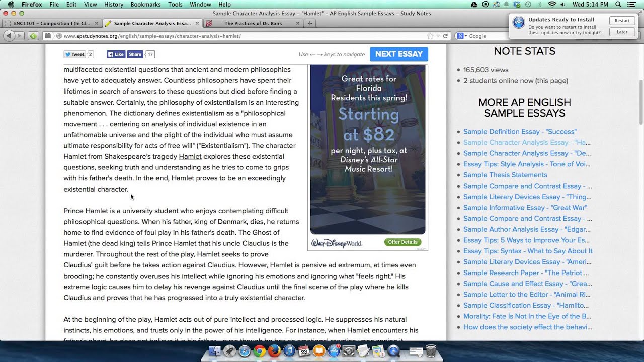Close the Sample Character Analysis Essay tab
Image resolution: width=644 pixels, height=362 pixels.
coord(197,23)
